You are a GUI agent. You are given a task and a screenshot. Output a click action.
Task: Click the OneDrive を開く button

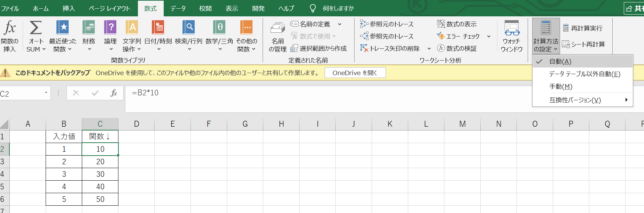point(355,73)
